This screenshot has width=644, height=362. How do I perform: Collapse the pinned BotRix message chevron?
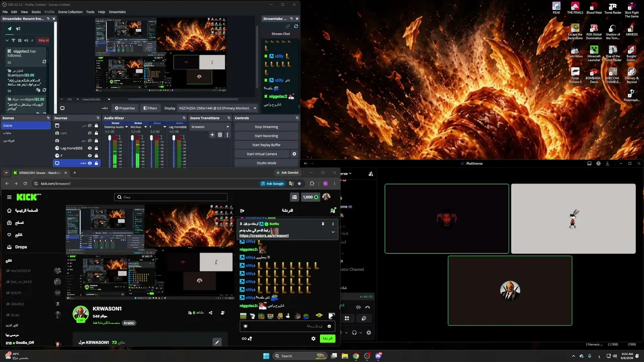(x=333, y=232)
